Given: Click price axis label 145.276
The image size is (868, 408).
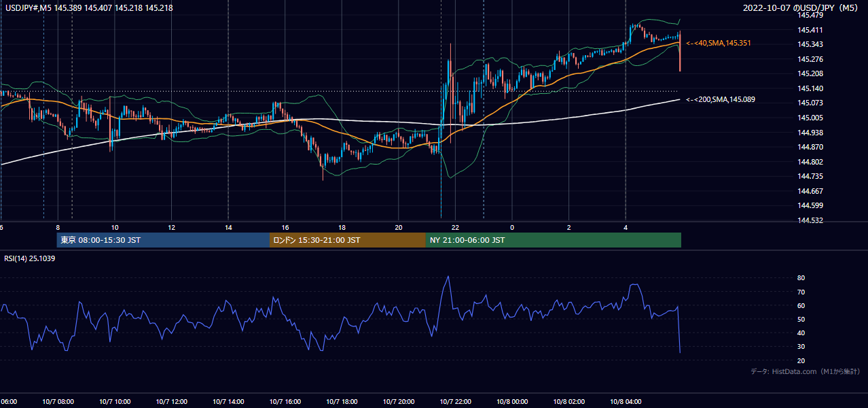Looking at the screenshot, I should click(x=810, y=59).
